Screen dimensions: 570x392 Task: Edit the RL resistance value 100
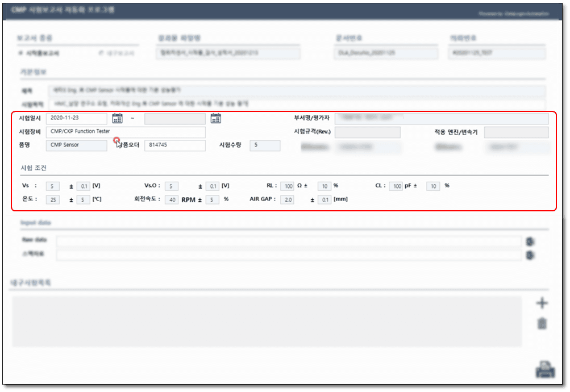coord(287,186)
